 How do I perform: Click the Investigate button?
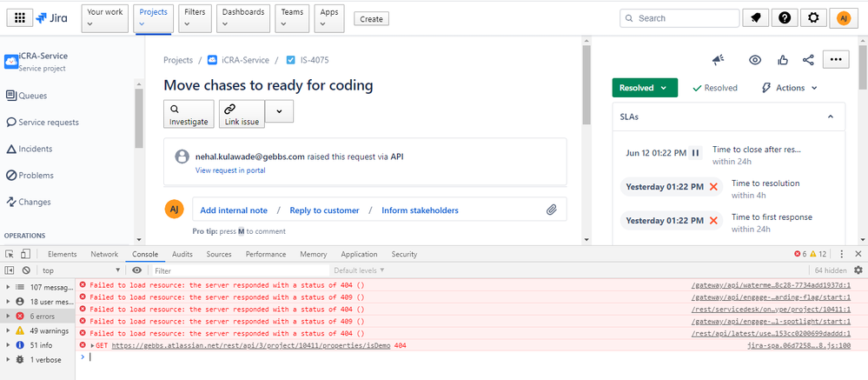tap(189, 114)
